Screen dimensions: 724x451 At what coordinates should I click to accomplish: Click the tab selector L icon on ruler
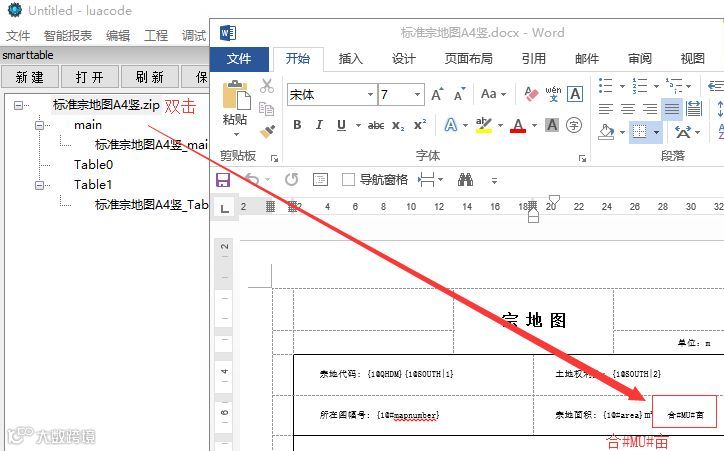pyautogui.click(x=224, y=208)
